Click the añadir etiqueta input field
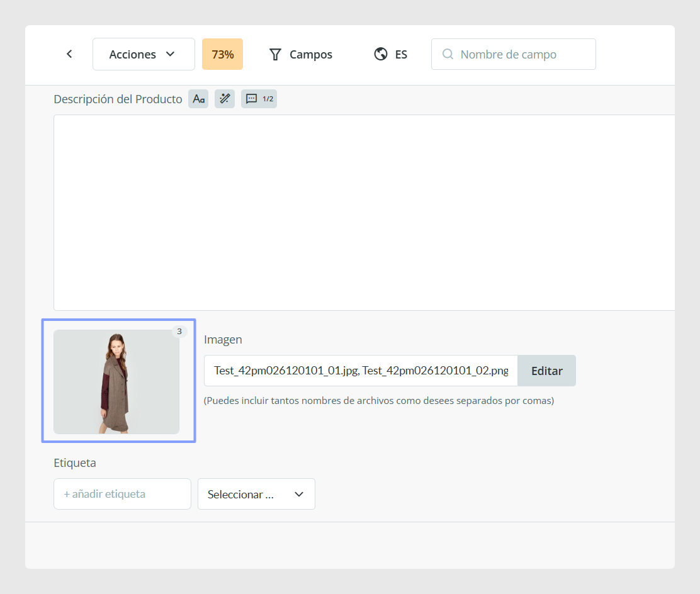The width and height of the screenshot is (700, 594). [x=122, y=493]
